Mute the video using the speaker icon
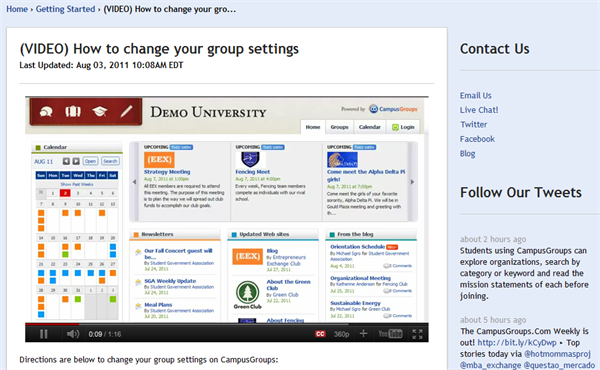 72,334
